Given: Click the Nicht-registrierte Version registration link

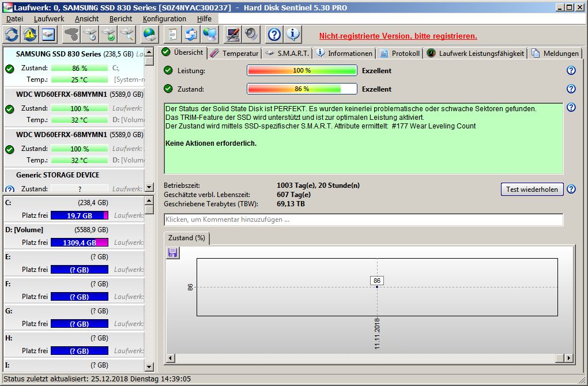Looking at the screenshot, I should pyautogui.click(x=398, y=36).
